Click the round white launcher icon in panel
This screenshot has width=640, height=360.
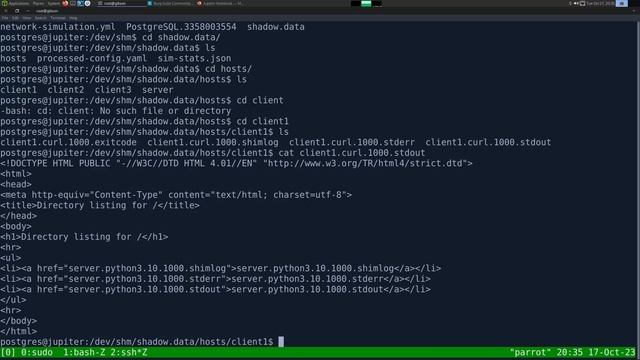tap(87, 3)
